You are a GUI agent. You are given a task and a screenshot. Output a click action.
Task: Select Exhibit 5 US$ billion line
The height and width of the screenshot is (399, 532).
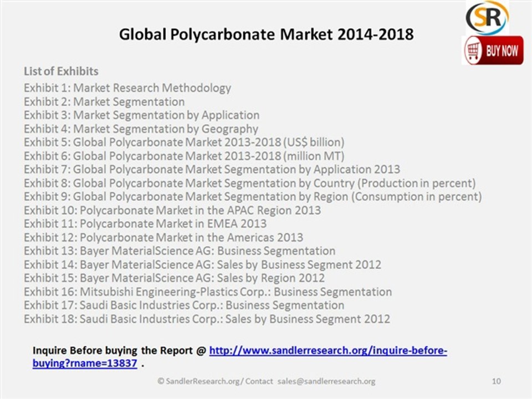pyautogui.click(x=184, y=142)
